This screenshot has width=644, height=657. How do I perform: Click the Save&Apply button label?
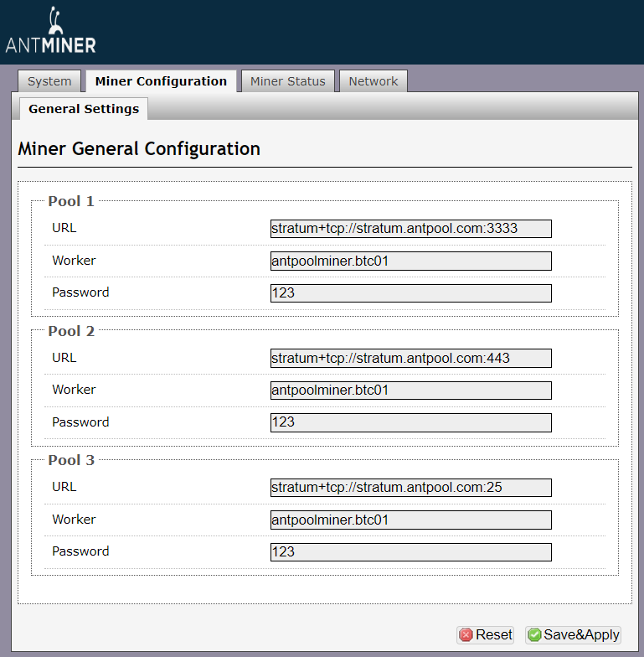tap(581, 635)
